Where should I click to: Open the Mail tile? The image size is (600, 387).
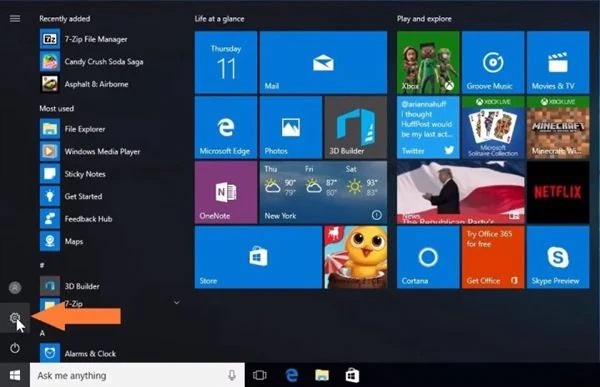323,62
